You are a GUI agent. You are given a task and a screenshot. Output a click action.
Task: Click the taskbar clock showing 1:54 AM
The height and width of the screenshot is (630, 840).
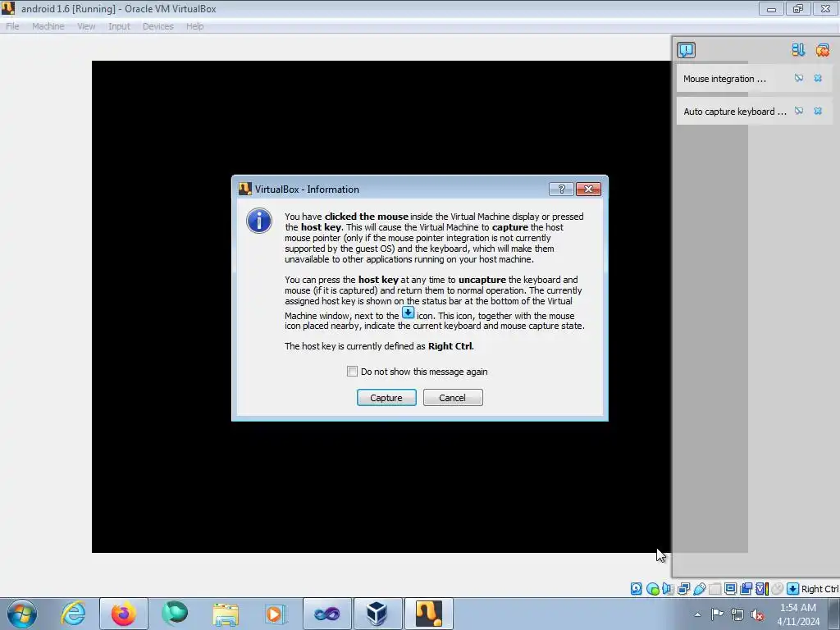[798, 614]
